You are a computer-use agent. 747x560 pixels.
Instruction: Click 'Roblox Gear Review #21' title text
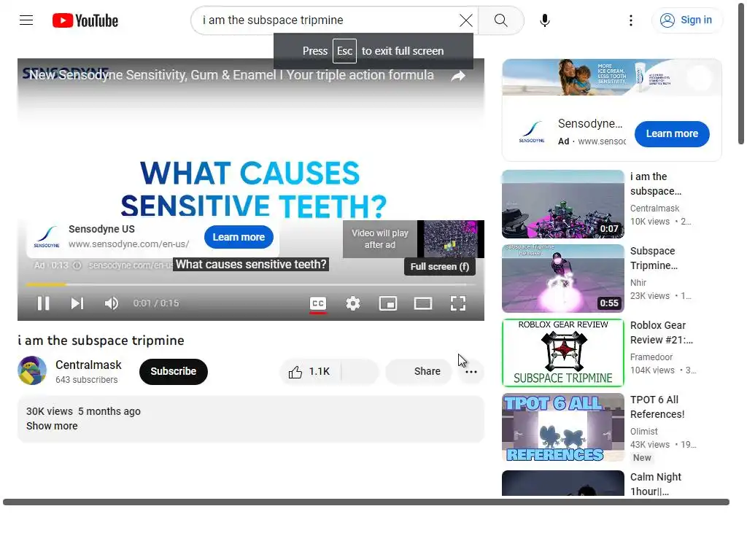pyautogui.click(x=661, y=332)
